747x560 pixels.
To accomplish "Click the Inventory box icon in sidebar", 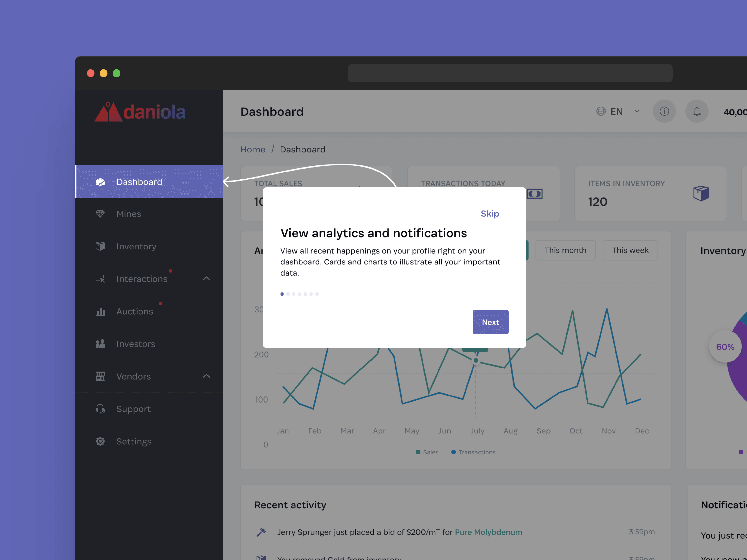I will pyautogui.click(x=100, y=246).
